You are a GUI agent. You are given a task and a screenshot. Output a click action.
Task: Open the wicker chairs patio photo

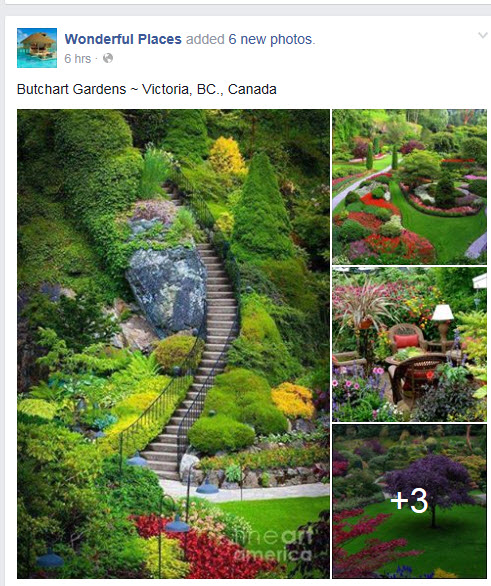(x=410, y=344)
